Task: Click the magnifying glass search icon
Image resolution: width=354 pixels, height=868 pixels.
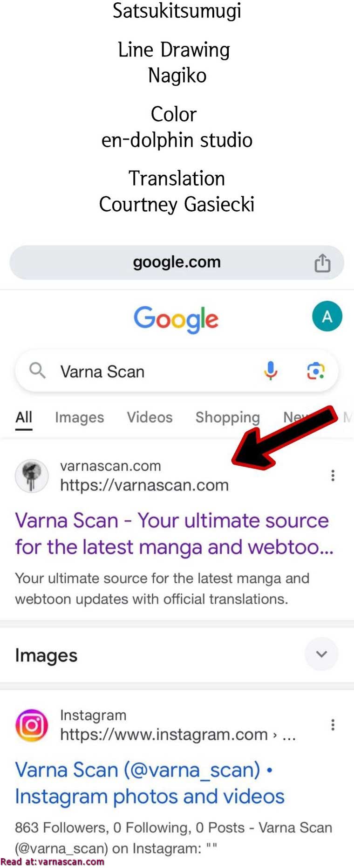Action: pyautogui.click(x=37, y=371)
